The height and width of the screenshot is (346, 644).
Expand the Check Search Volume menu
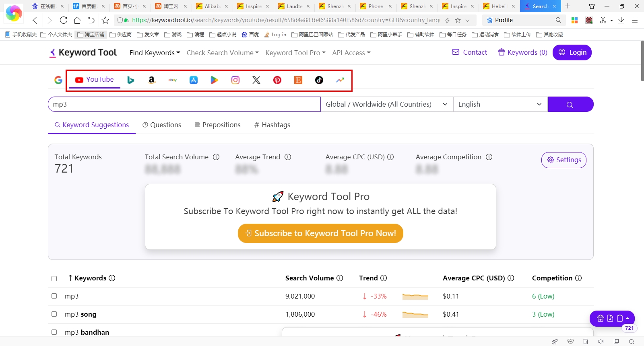coord(223,53)
